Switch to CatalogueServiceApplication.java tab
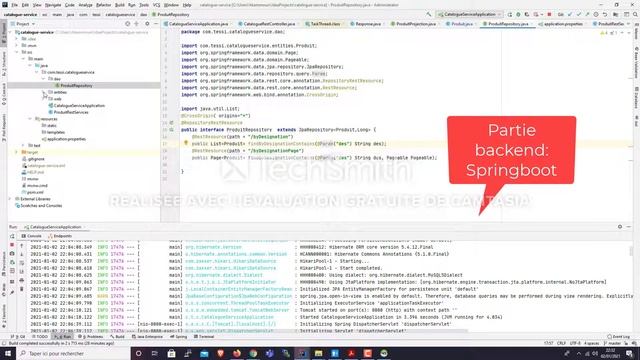 click(x=198, y=24)
